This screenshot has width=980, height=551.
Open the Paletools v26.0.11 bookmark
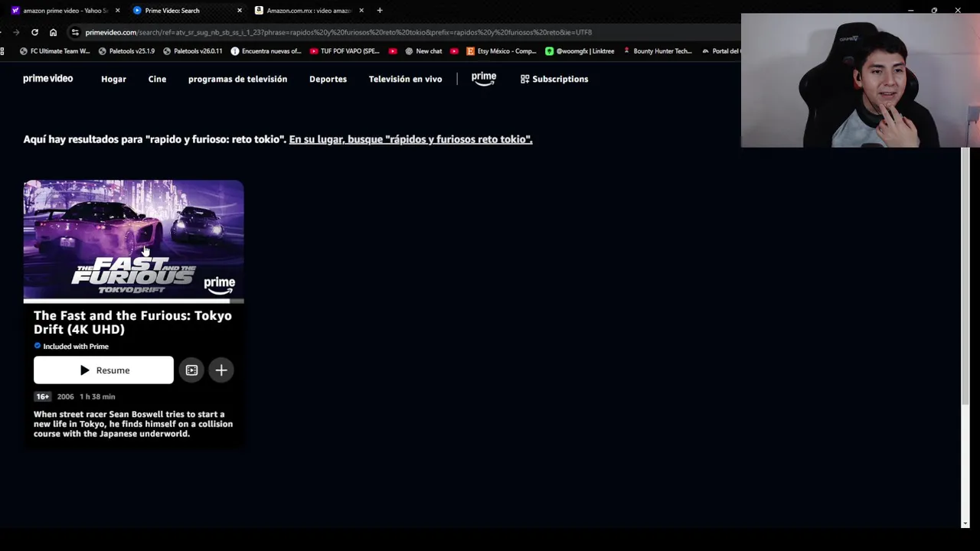pyautogui.click(x=192, y=51)
